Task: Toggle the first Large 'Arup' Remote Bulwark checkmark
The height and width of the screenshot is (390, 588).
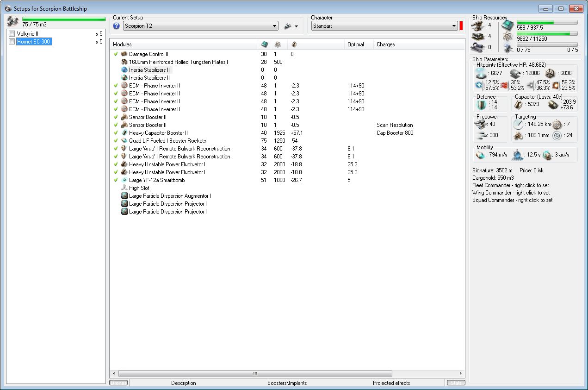Action: coord(116,149)
